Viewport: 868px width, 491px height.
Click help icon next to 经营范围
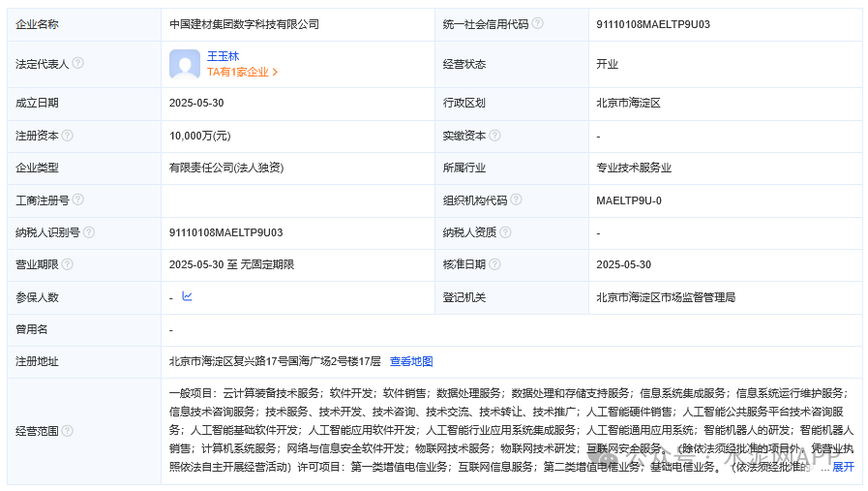click(x=68, y=430)
